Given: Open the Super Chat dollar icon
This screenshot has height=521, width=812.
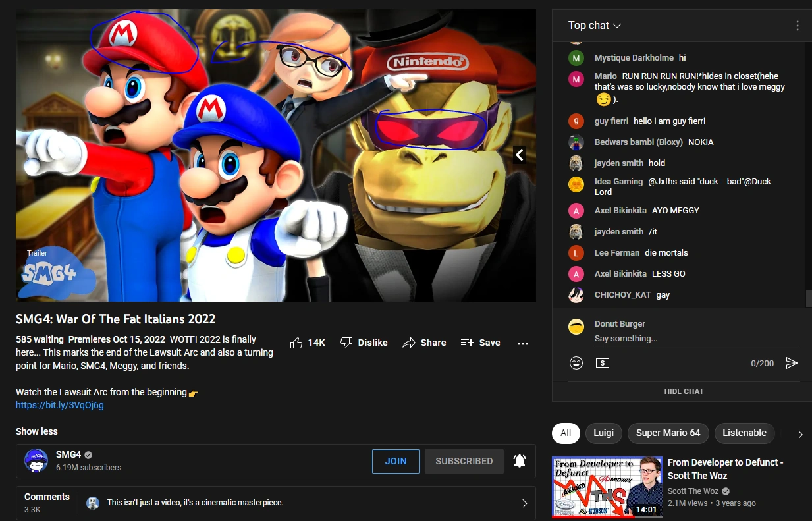Looking at the screenshot, I should (602, 363).
